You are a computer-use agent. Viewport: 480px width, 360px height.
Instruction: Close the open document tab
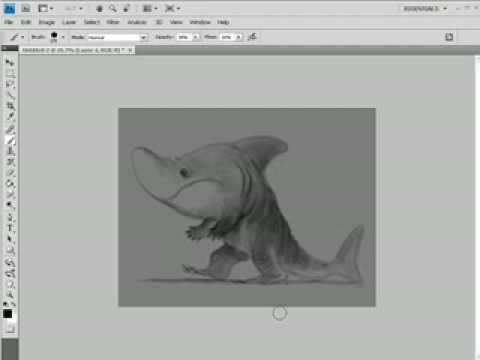(130, 50)
